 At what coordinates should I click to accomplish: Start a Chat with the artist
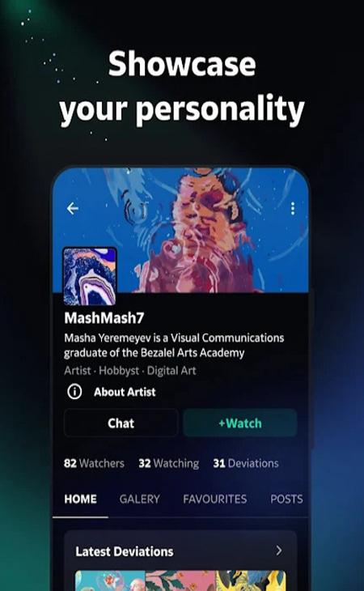(x=121, y=423)
